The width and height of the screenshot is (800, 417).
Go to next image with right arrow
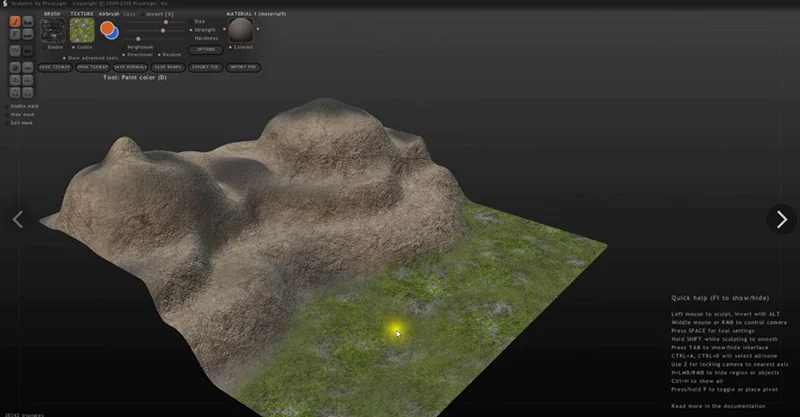781,219
